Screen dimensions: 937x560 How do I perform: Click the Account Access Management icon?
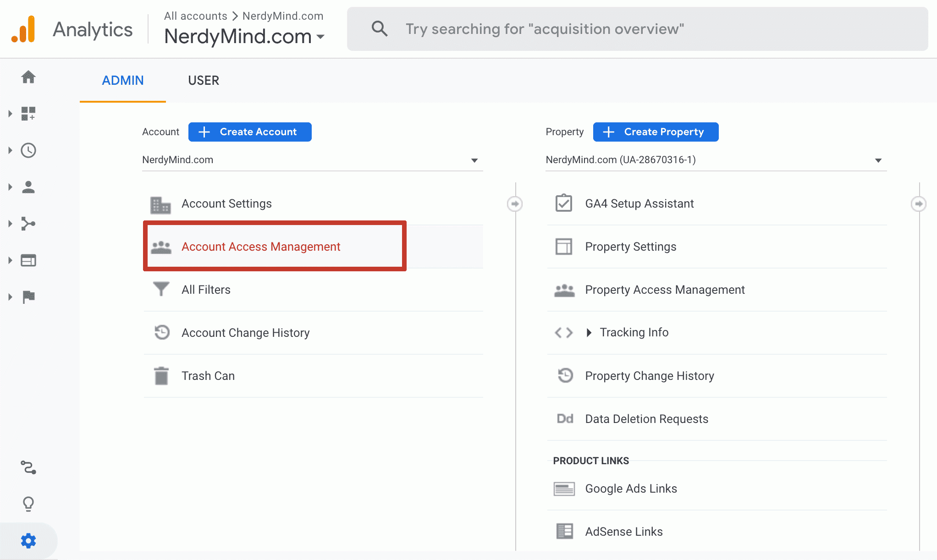[161, 246]
